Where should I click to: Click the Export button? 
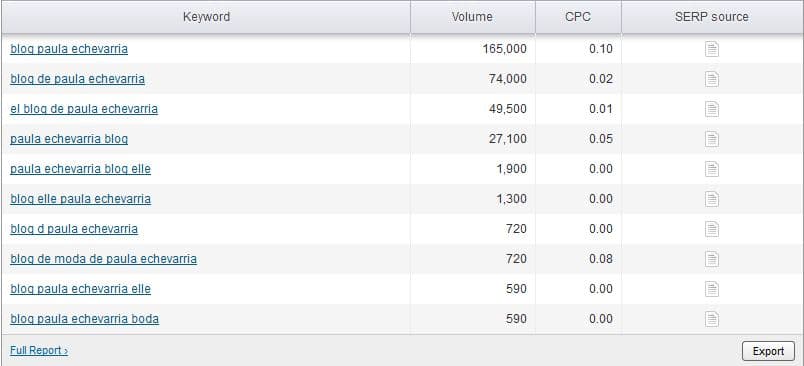click(768, 351)
